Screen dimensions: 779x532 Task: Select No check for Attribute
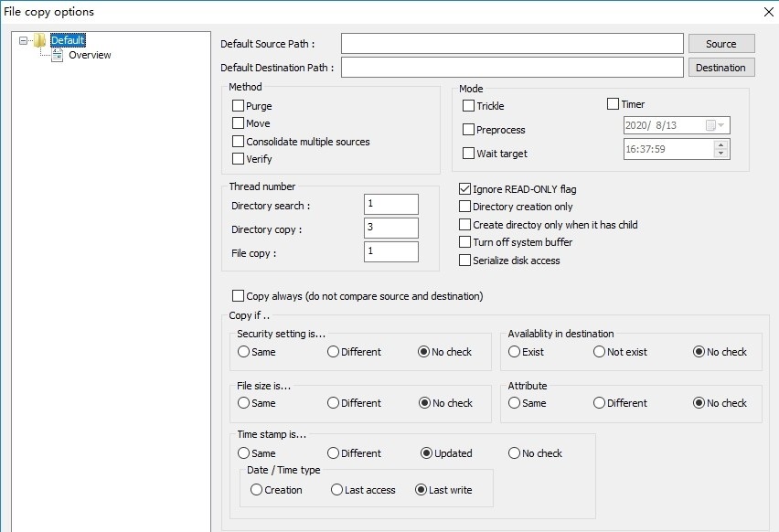coord(699,403)
